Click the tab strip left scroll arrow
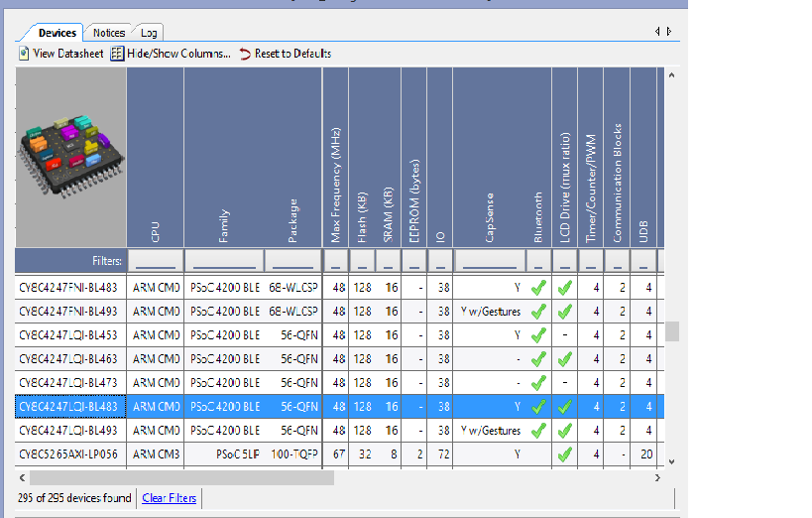The width and height of the screenshot is (812, 518). 657,32
